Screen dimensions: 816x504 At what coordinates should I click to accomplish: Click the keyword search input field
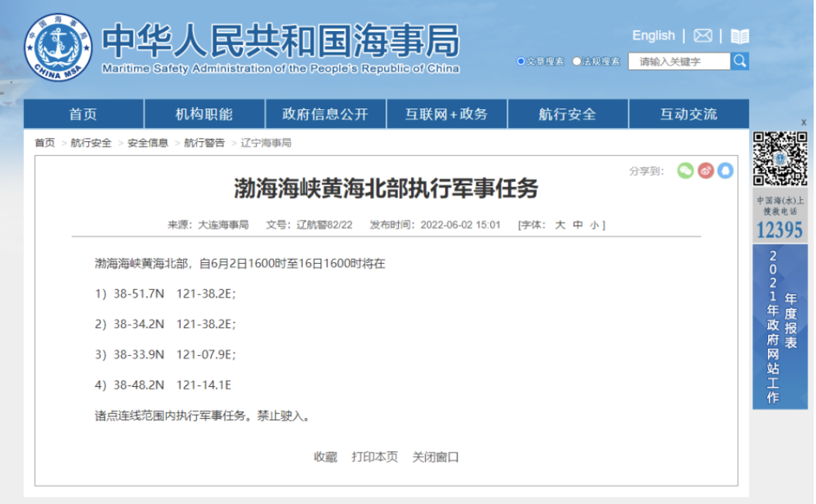(679, 61)
